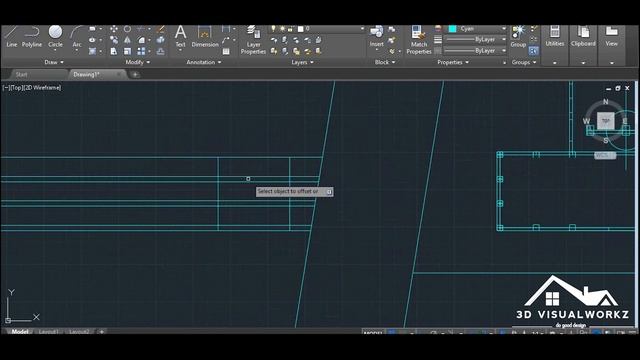Open the Layout2 tab

(x=79, y=332)
